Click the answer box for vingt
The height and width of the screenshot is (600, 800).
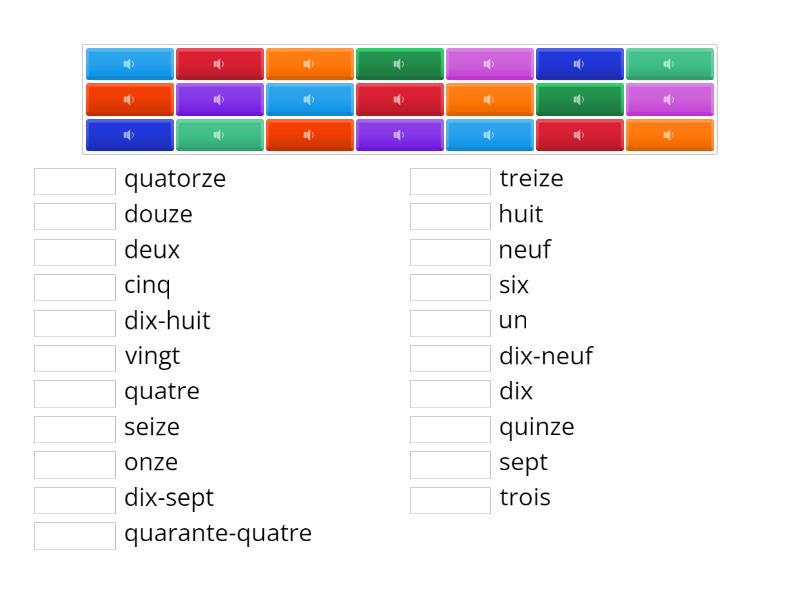pyautogui.click(x=74, y=358)
